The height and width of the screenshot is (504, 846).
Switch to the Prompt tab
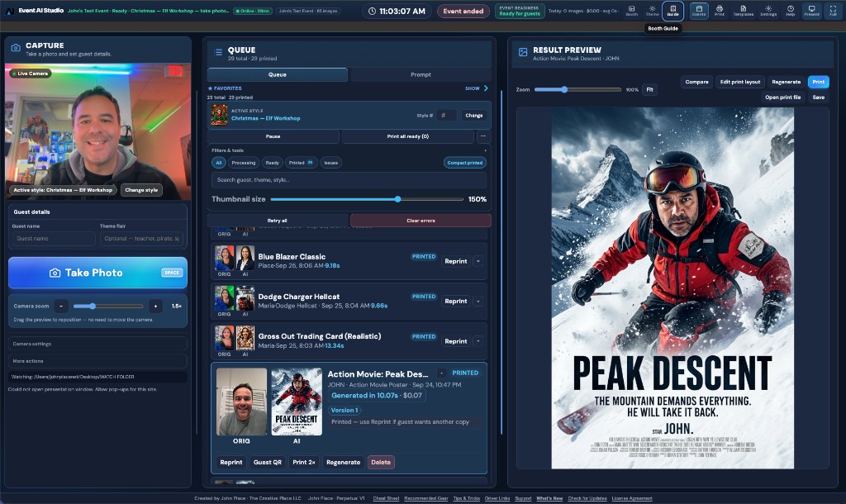click(421, 74)
